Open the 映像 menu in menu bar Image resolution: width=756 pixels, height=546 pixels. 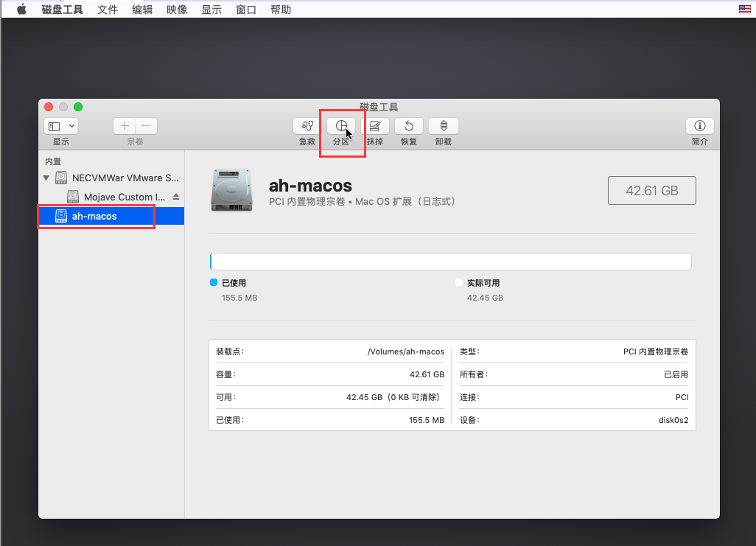177,10
